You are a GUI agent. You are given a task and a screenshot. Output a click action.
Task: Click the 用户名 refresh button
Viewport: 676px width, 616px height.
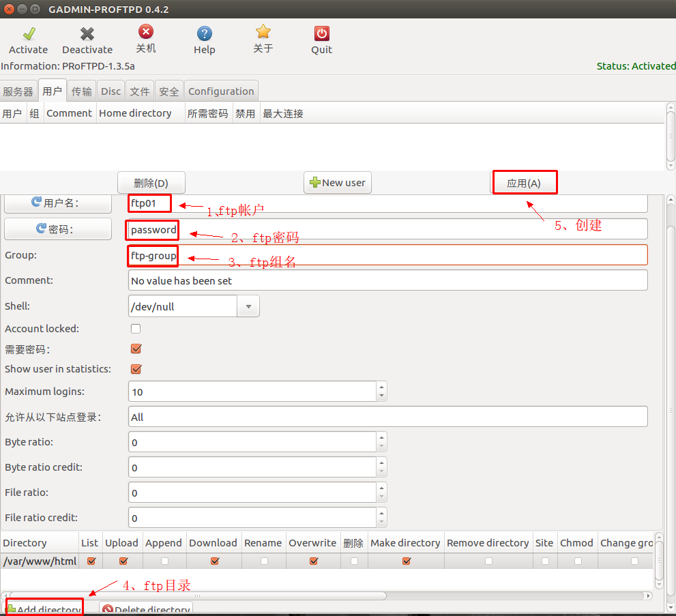(58, 203)
